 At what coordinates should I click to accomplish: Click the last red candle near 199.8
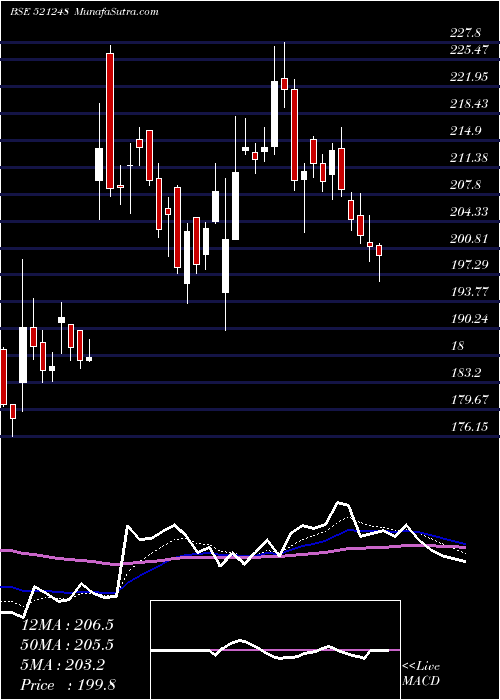pos(379,250)
